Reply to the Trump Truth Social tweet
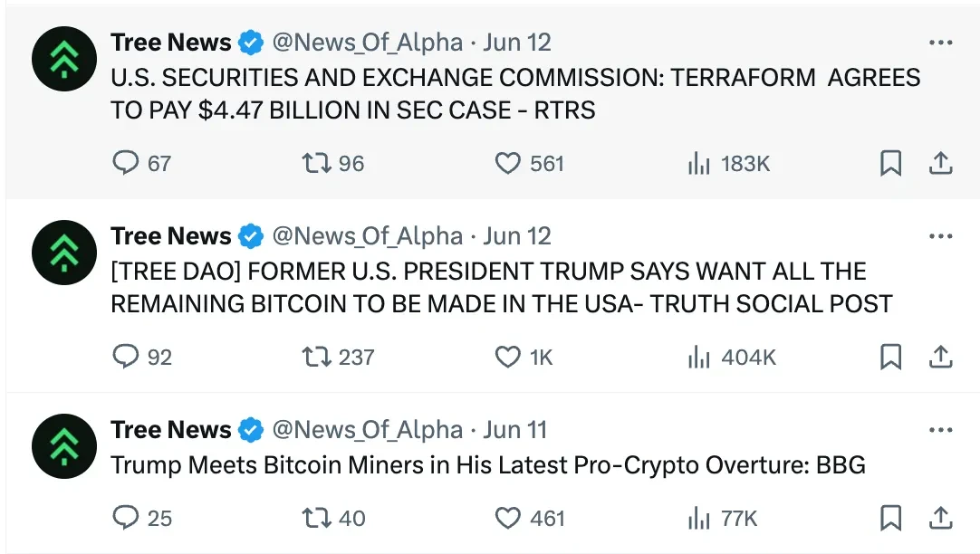 124,357
